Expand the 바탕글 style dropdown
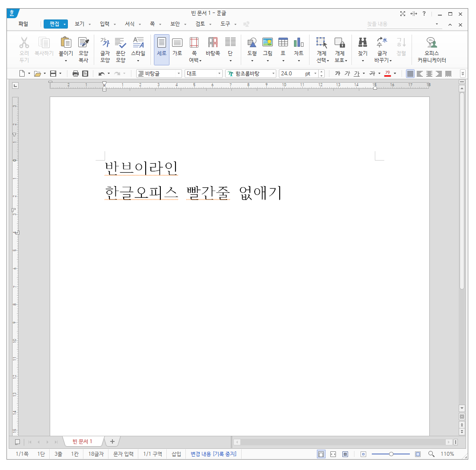 [x=179, y=74]
